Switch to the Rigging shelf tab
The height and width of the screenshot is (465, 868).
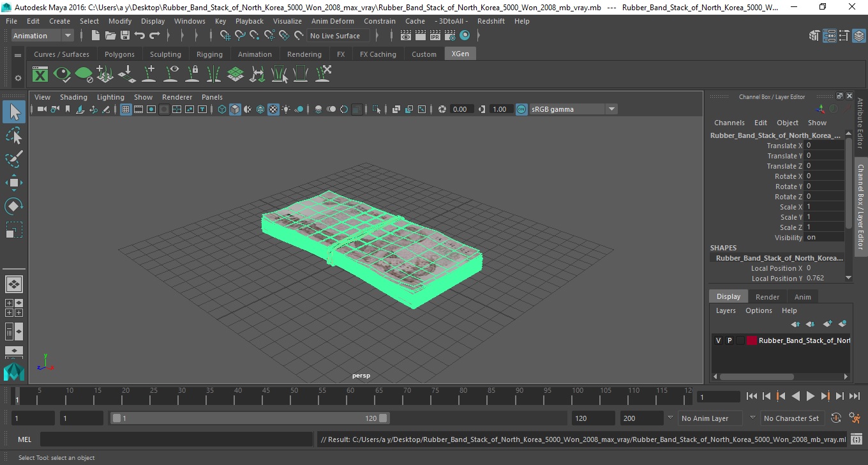209,54
